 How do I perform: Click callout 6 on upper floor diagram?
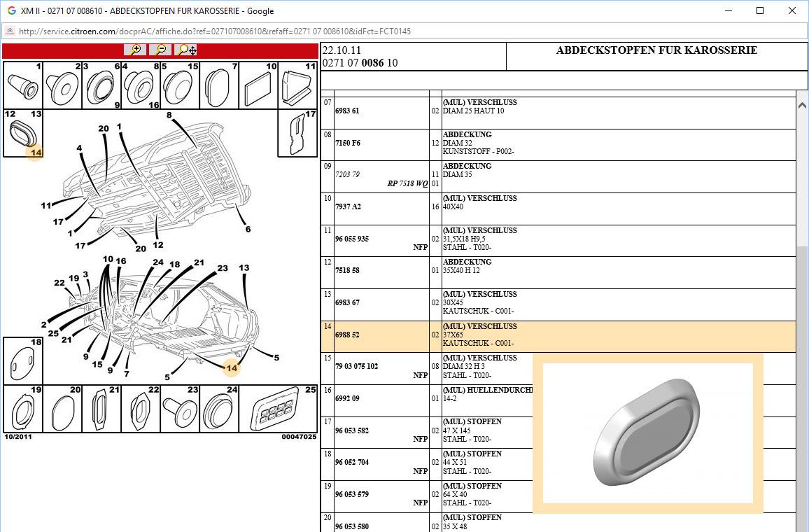click(248, 229)
